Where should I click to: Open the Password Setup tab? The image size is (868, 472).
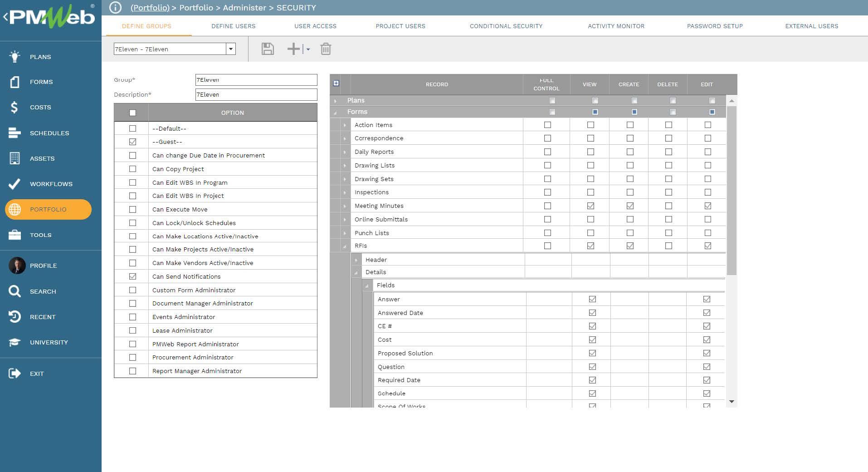tap(715, 26)
